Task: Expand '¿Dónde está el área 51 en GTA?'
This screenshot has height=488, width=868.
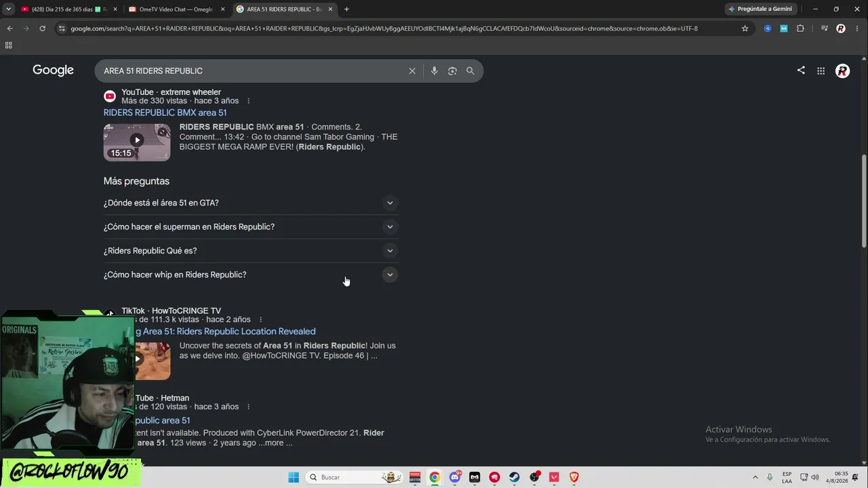Action: pyautogui.click(x=251, y=203)
